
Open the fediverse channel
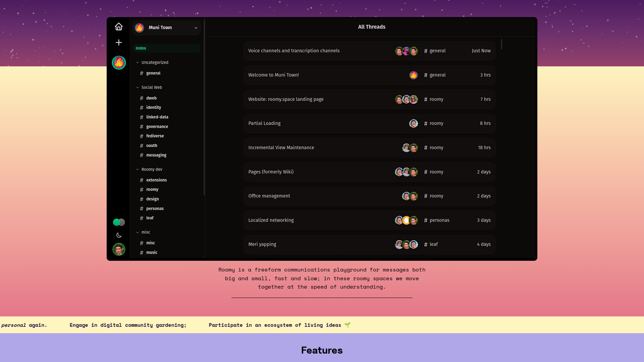click(155, 136)
